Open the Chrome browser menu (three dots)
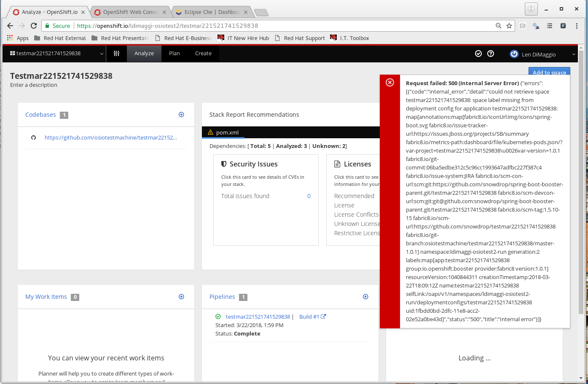 (577, 26)
